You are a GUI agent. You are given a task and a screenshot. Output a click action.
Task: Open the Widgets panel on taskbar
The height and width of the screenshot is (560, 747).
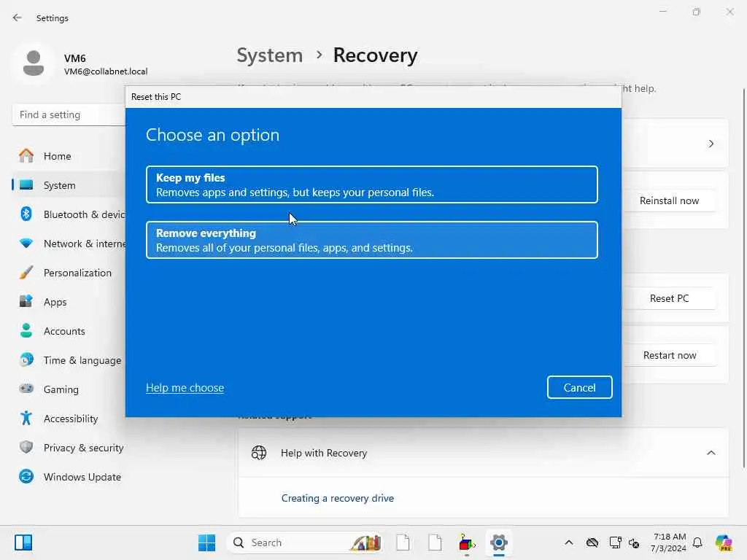23,542
